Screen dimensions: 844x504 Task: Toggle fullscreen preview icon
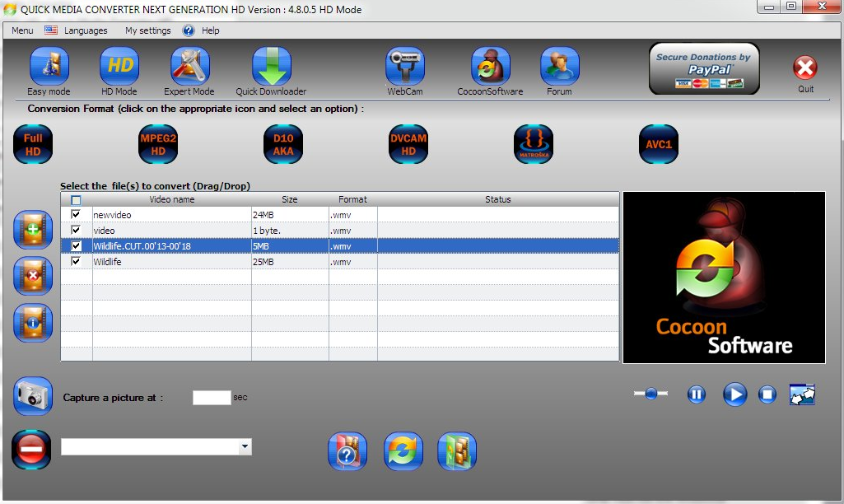802,394
